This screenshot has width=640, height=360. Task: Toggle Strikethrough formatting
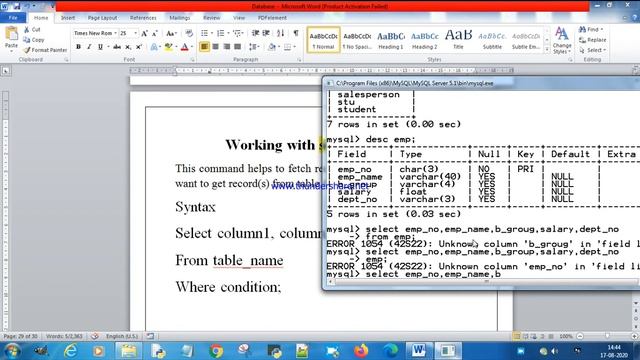(x=117, y=47)
